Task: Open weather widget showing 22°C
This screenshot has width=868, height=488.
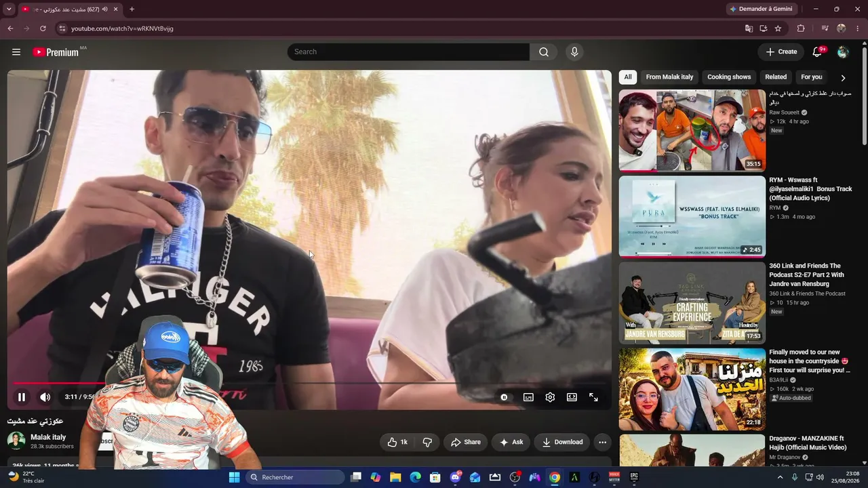Action: click(27, 477)
